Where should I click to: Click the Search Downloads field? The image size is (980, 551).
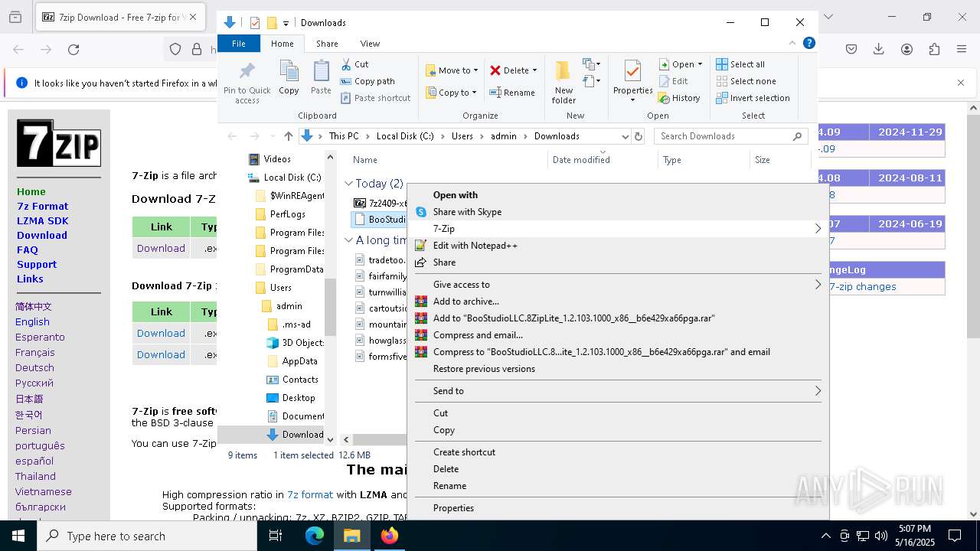730,136
